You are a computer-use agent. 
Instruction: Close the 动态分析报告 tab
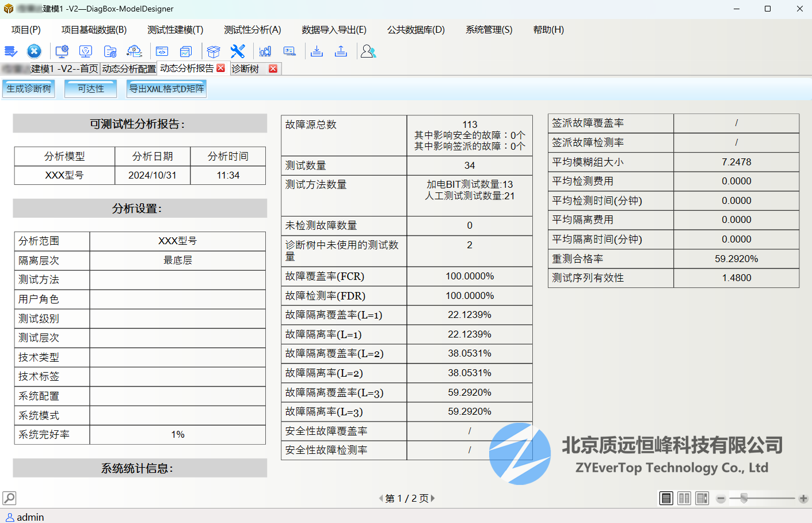(221, 68)
